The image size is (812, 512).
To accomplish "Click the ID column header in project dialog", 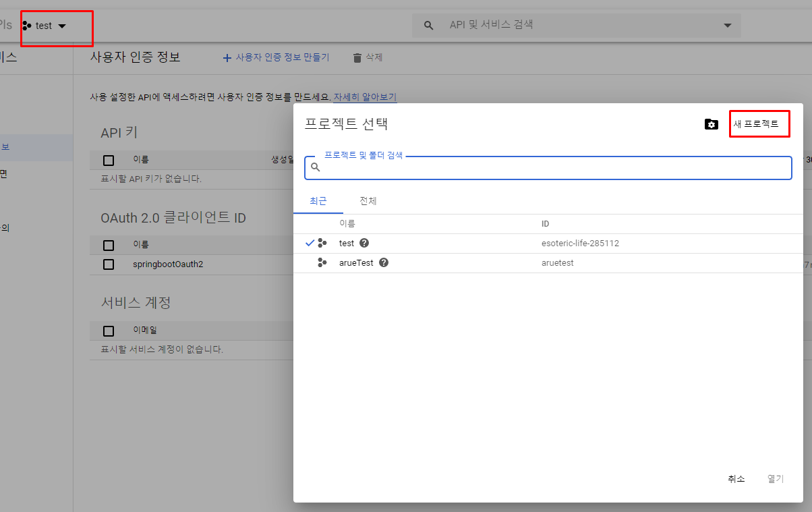I will (x=546, y=224).
